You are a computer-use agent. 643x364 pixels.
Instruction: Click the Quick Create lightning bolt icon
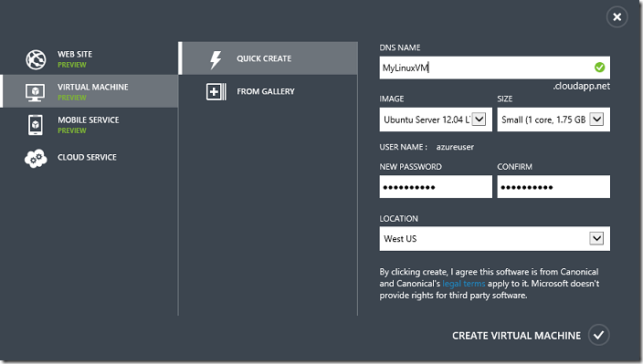tap(216, 60)
